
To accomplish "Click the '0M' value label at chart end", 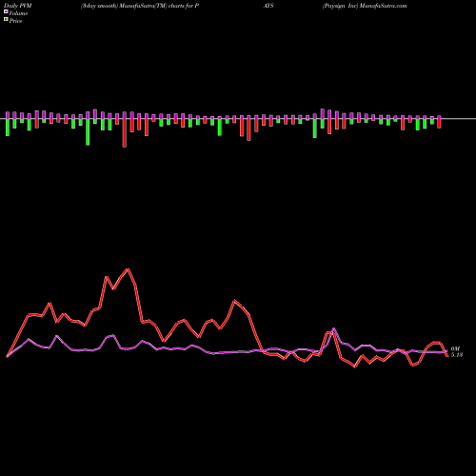I will coord(455,348).
